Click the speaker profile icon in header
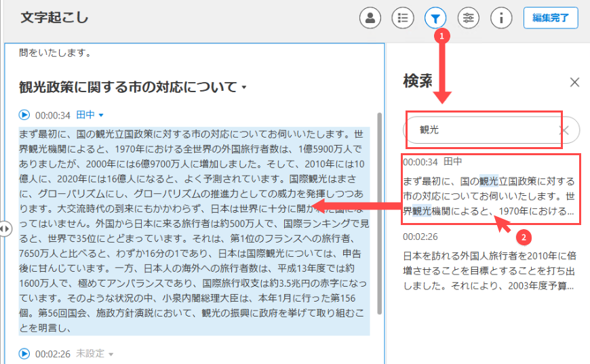 (370, 18)
